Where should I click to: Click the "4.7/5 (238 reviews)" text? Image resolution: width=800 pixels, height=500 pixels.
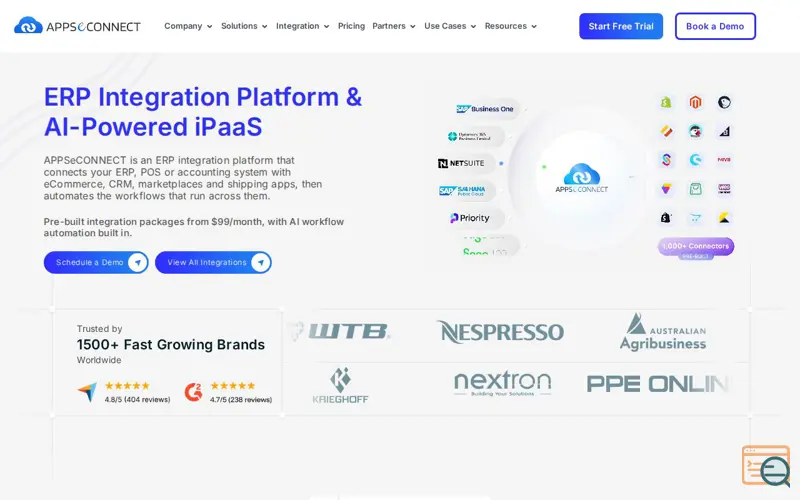[241, 399]
